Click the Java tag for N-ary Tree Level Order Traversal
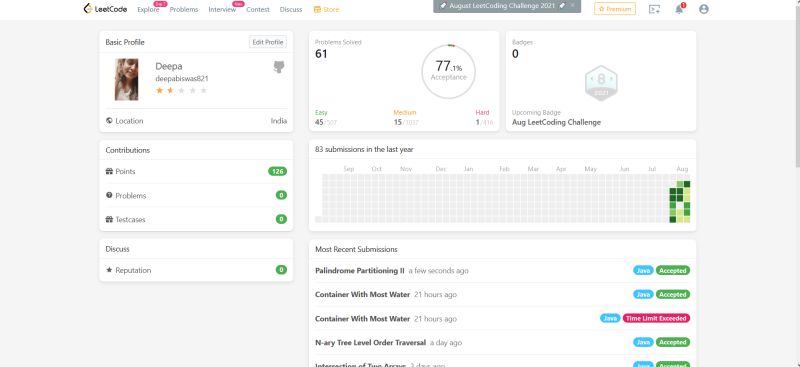The image size is (800, 367). (x=643, y=342)
